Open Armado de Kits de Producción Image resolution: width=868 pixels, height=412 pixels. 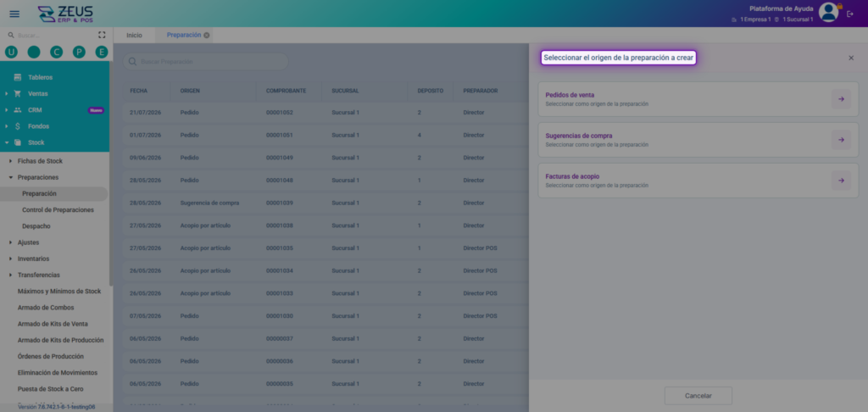point(60,340)
